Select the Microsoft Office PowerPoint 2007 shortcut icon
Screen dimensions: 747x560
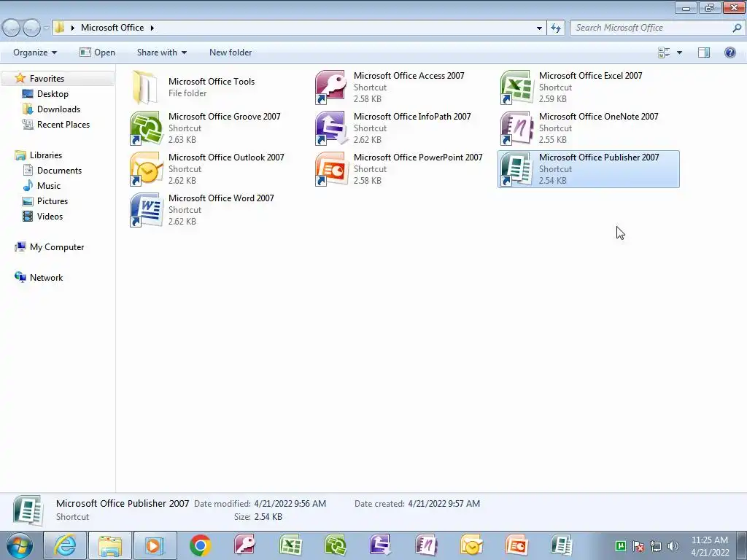pos(330,169)
